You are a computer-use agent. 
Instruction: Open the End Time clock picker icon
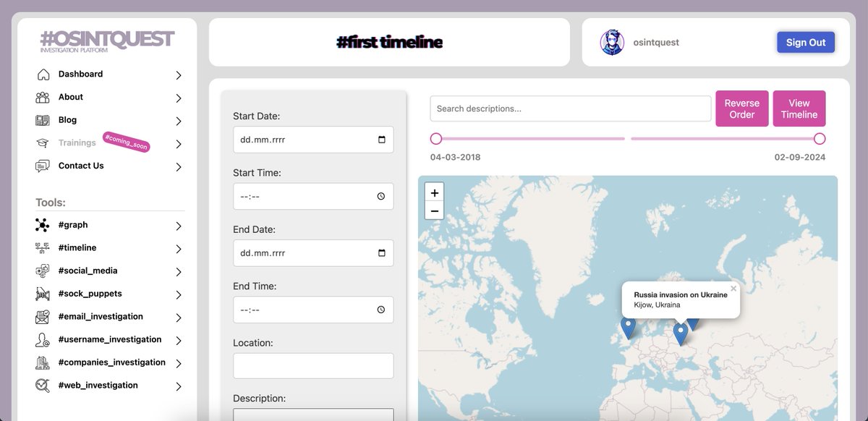(381, 310)
